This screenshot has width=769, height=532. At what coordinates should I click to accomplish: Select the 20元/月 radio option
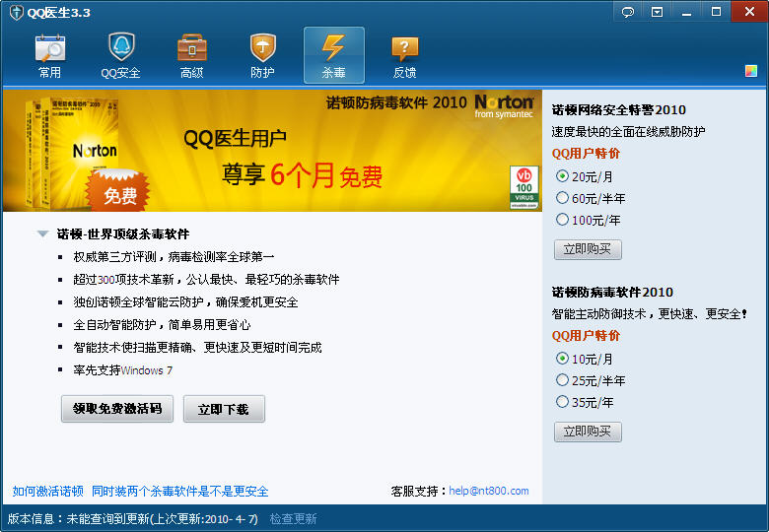563,176
